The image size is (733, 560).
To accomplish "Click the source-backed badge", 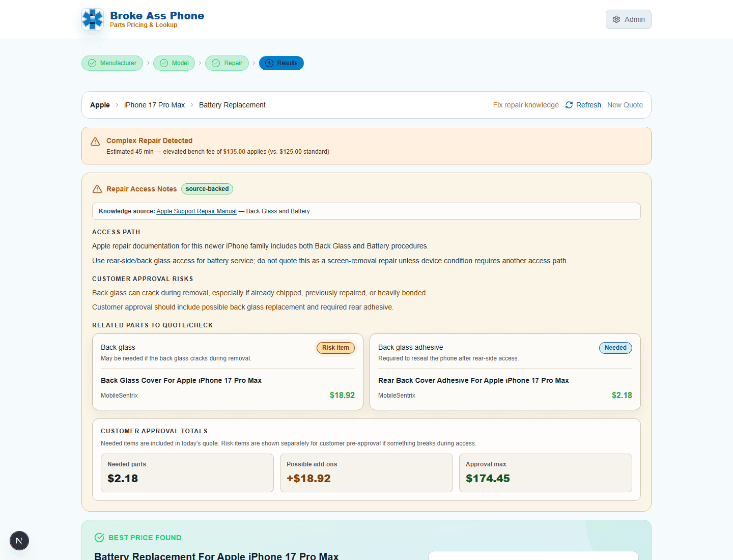I will (x=207, y=189).
